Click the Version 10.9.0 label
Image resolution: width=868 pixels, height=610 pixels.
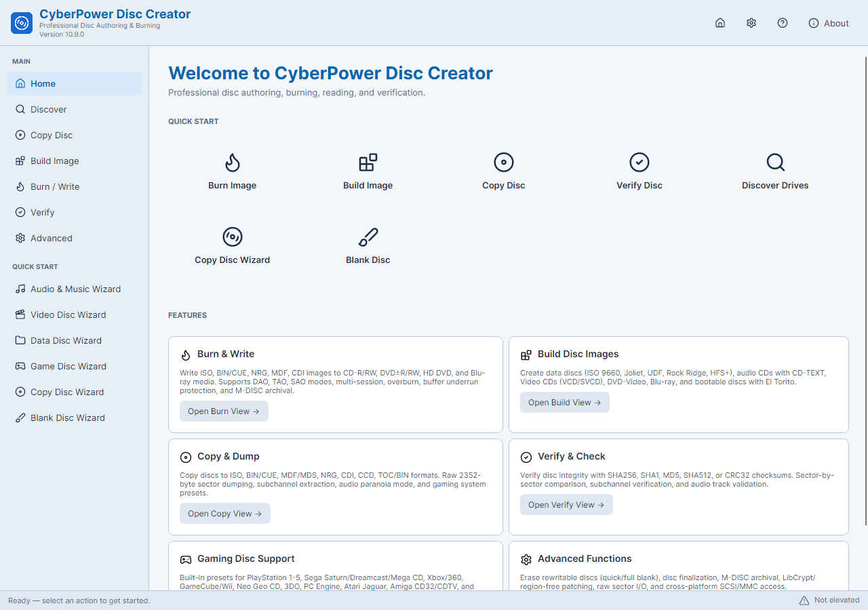tap(62, 35)
